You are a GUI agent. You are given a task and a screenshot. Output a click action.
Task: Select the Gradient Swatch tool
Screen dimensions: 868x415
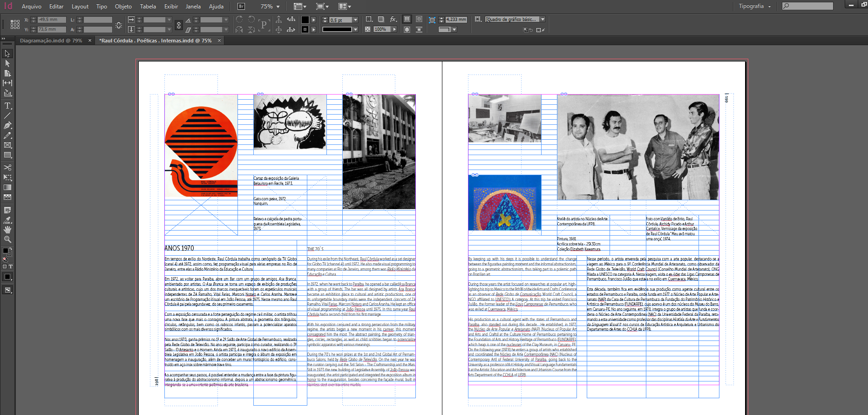[7, 187]
